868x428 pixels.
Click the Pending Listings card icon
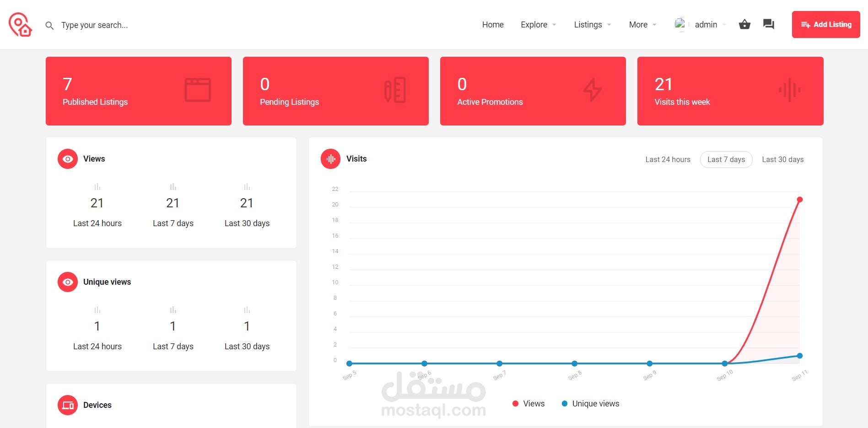pyautogui.click(x=395, y=90)
